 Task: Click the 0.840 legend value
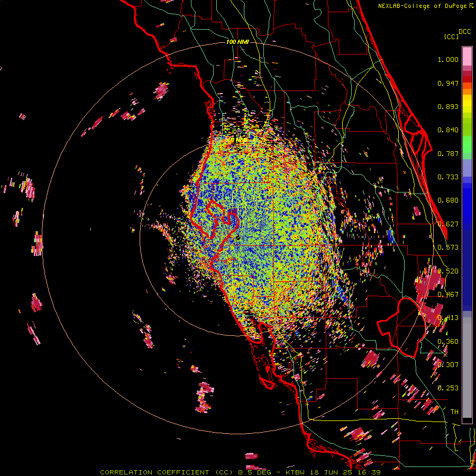448,130
